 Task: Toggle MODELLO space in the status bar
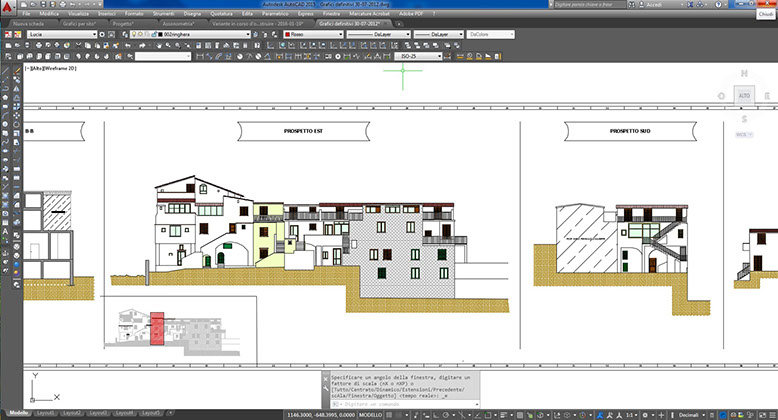click(370, 413)
